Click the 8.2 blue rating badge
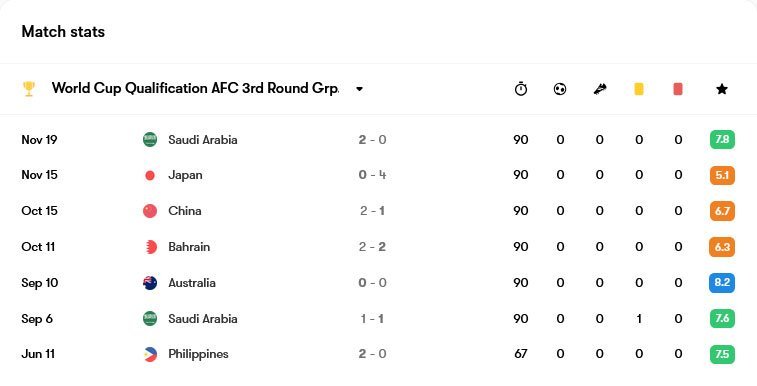The width and height of the screenshot is (757, 386). tap(722, 283)
